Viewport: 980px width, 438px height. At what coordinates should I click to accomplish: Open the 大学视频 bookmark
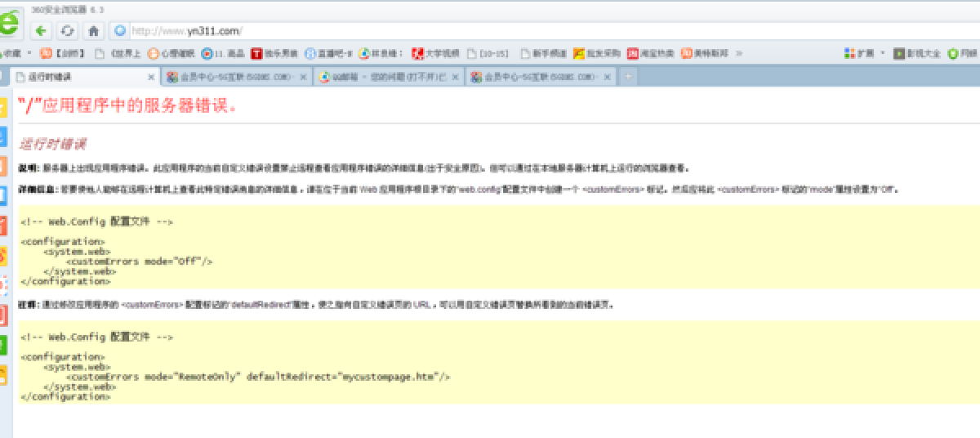click(435, 53)
